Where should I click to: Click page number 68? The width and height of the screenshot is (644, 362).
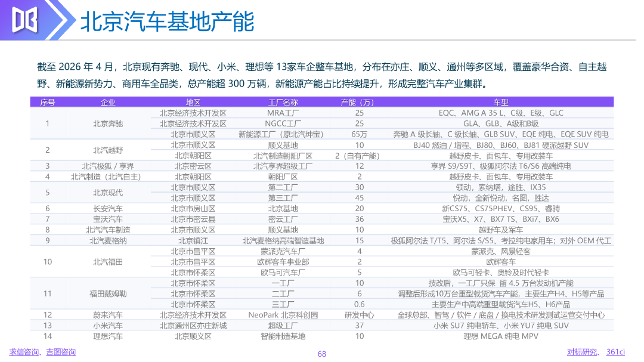(x=321, y=354)
